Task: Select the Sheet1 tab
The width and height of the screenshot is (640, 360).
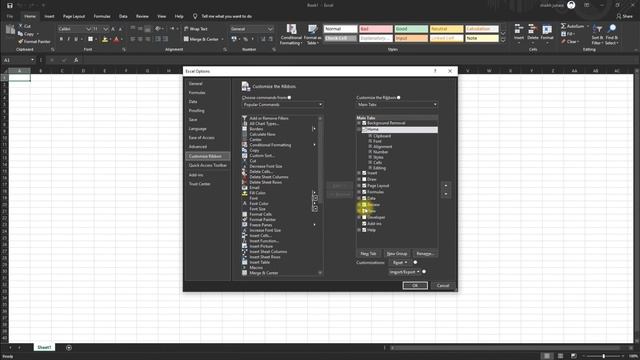Action: 44,347
